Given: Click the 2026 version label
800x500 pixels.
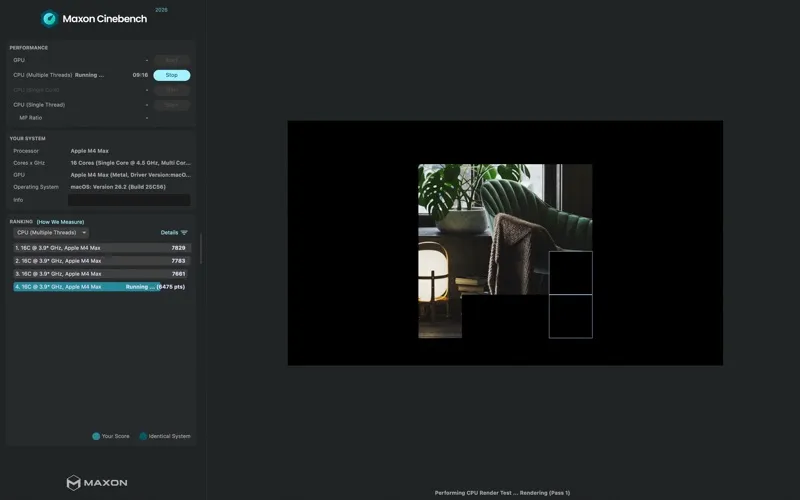Looking at the screenshot, I should click(x=161, y=10).
